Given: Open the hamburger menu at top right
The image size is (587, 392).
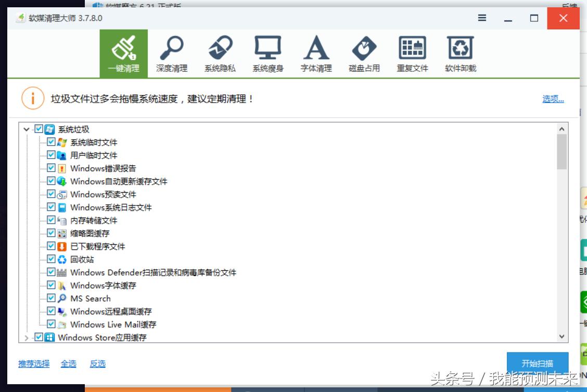Looking at the screenshot, I should point(482,18).
